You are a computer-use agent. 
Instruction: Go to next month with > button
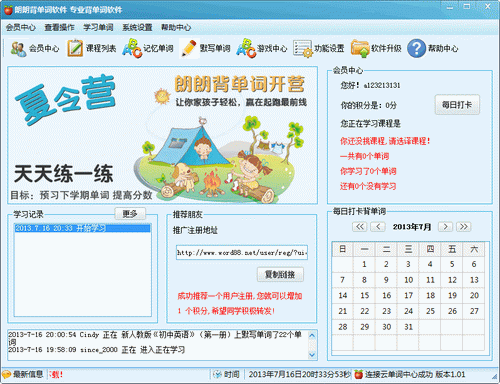(x=445, y=227)
